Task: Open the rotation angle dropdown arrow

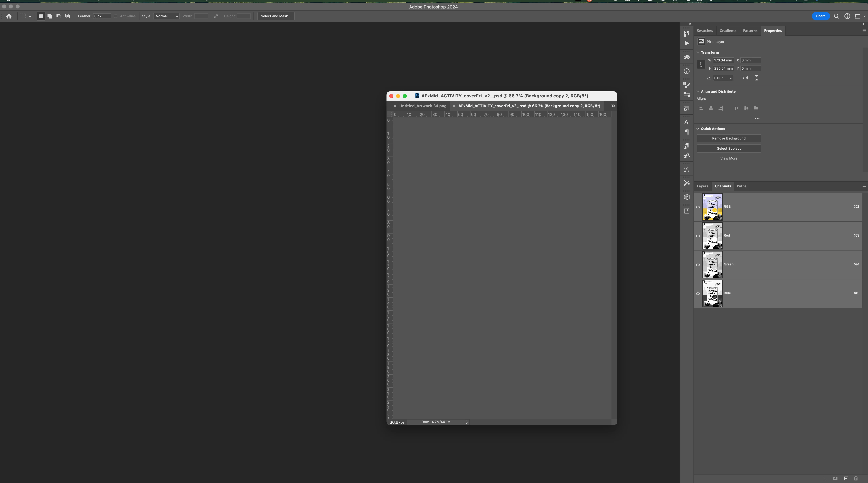Action: (x=731, y=78)
